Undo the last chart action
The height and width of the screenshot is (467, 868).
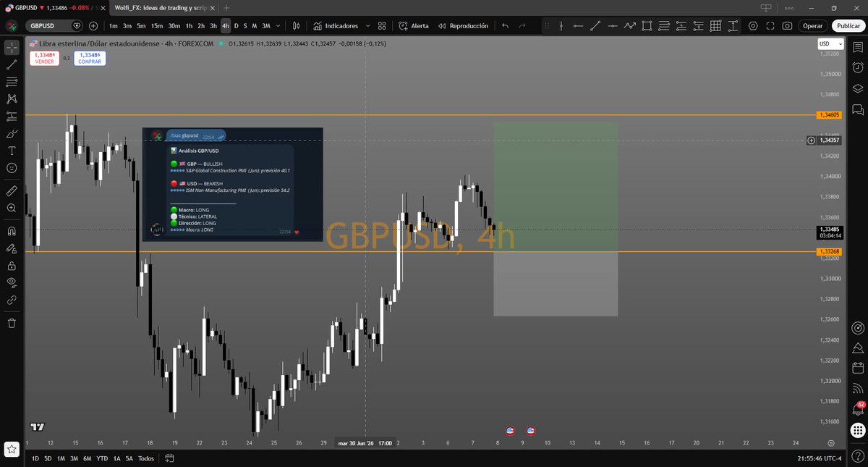[x=505, y=25]
